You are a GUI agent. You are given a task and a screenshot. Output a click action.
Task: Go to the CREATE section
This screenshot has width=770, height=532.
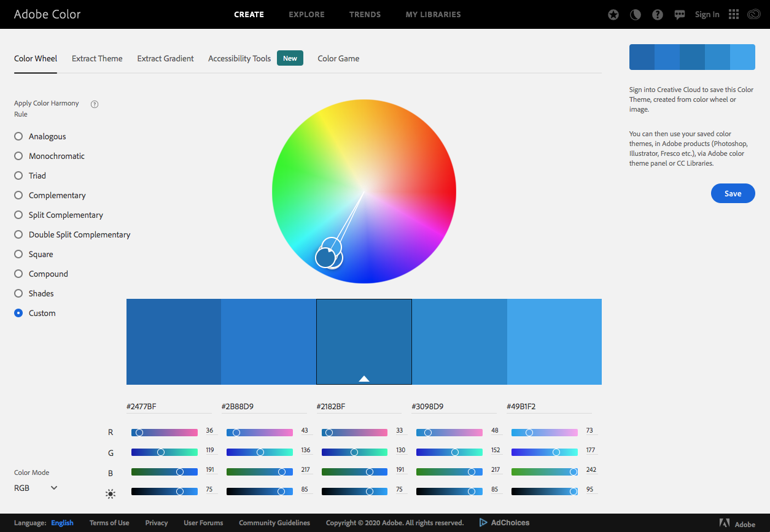pyautogui.click(x=249, y=14)
